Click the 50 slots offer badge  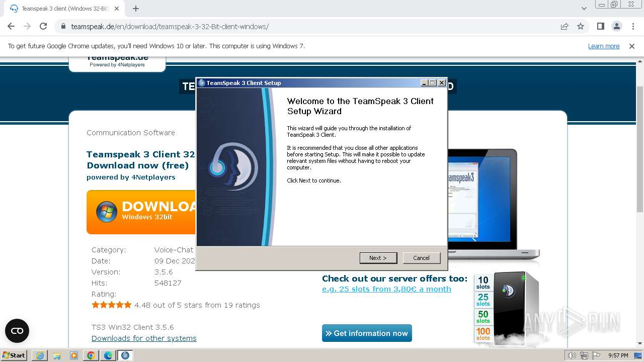tap(483, 317)
